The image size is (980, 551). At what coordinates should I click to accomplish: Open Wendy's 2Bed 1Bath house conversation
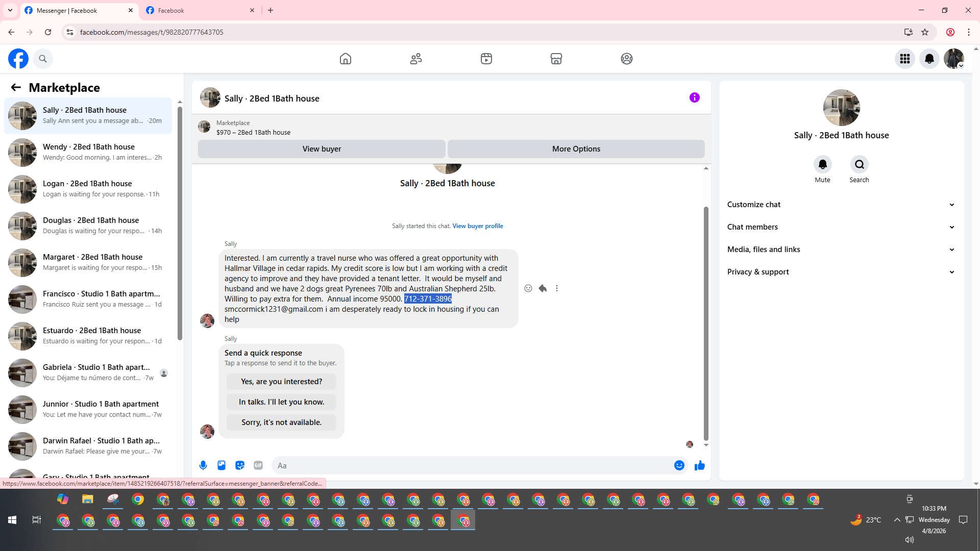(88, 152)
